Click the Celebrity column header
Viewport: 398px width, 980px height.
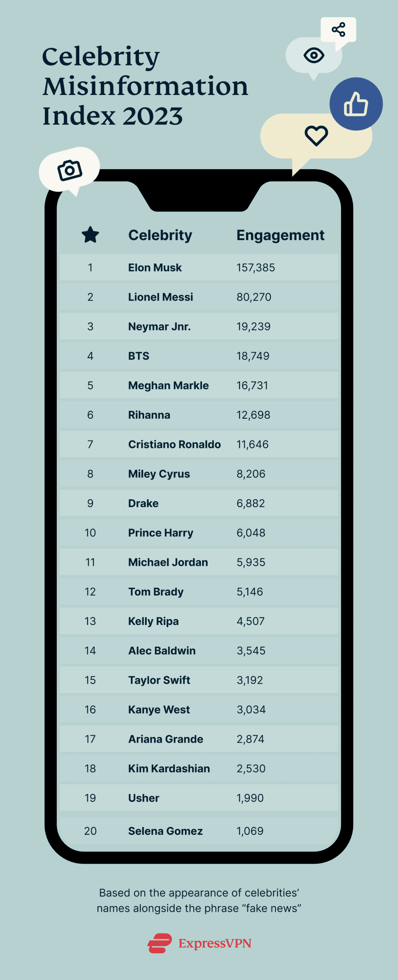[x=160, y=235]
